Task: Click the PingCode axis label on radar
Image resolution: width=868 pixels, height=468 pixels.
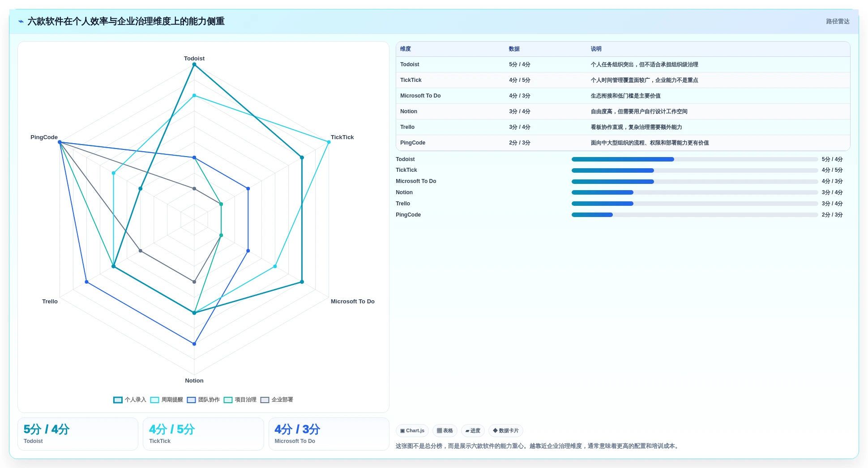Action: [44, 137]
